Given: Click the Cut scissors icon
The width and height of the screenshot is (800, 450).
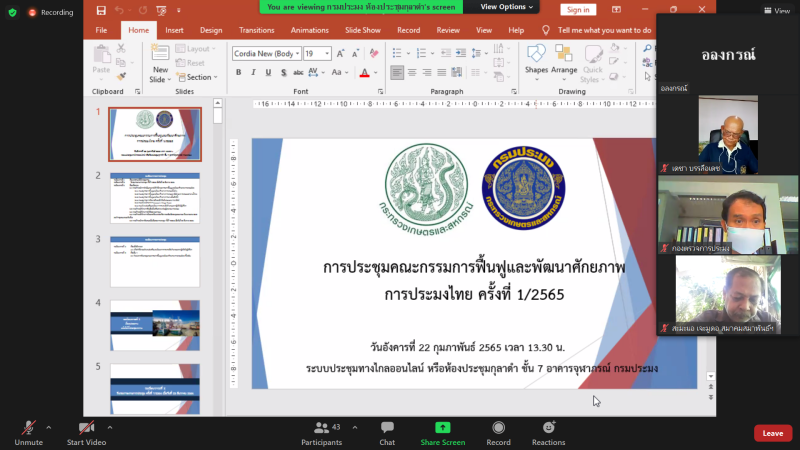Looking at the screenshot, I should tap(121, 48).
